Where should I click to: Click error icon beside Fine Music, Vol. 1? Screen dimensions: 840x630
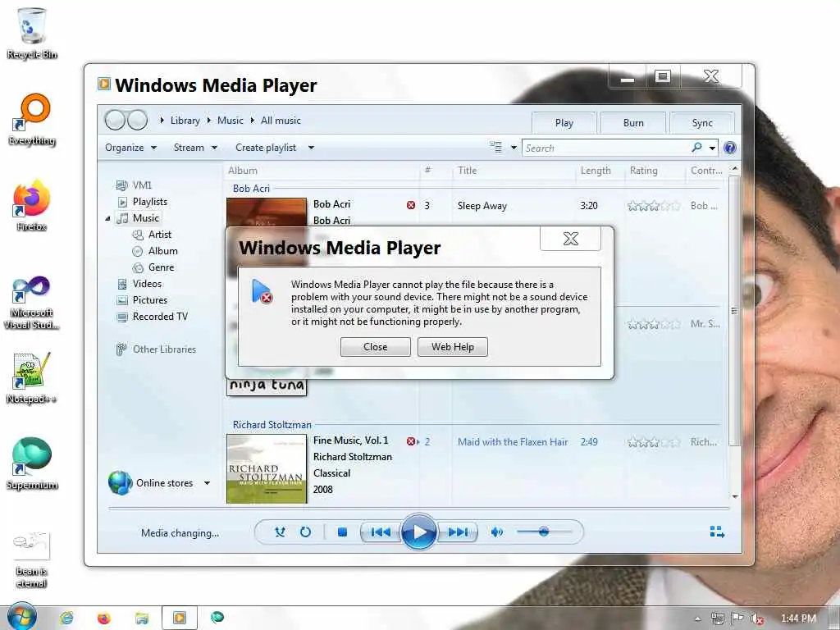[x=411, y=441]
